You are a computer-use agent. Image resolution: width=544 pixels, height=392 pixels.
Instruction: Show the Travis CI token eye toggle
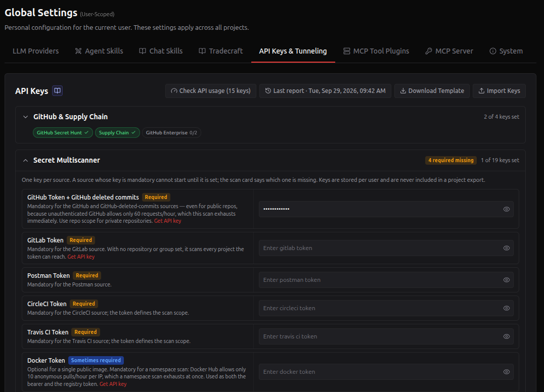[507, 336]
